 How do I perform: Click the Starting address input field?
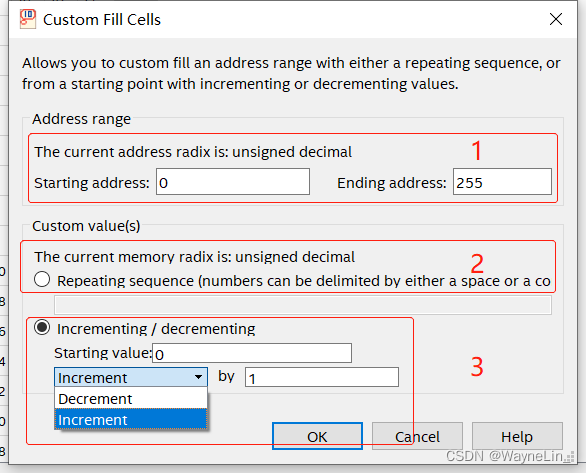pyautogui.click(x=233, y=182)
